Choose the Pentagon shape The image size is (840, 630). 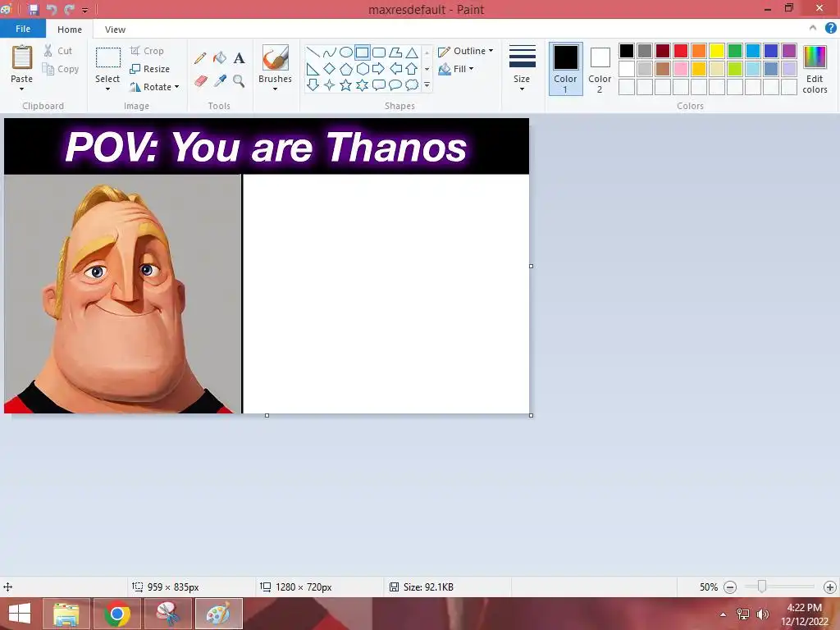pos(346,69)
